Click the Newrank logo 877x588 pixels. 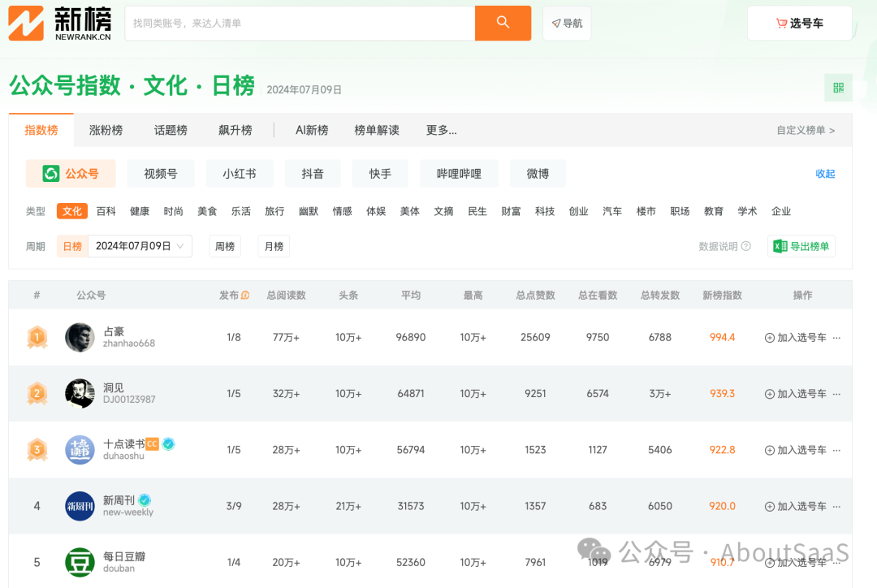[60, 23]
